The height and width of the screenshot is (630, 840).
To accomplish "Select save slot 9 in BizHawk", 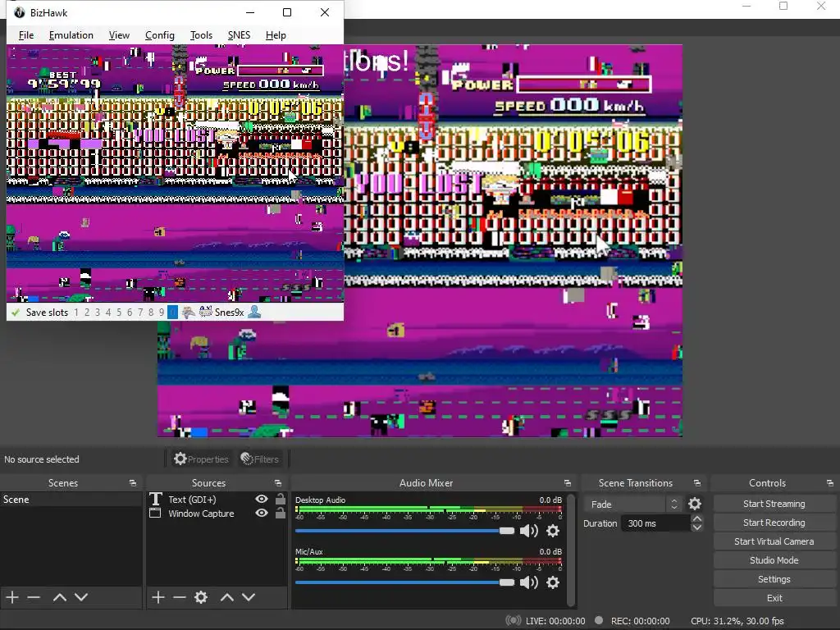I will pos(162,313).
